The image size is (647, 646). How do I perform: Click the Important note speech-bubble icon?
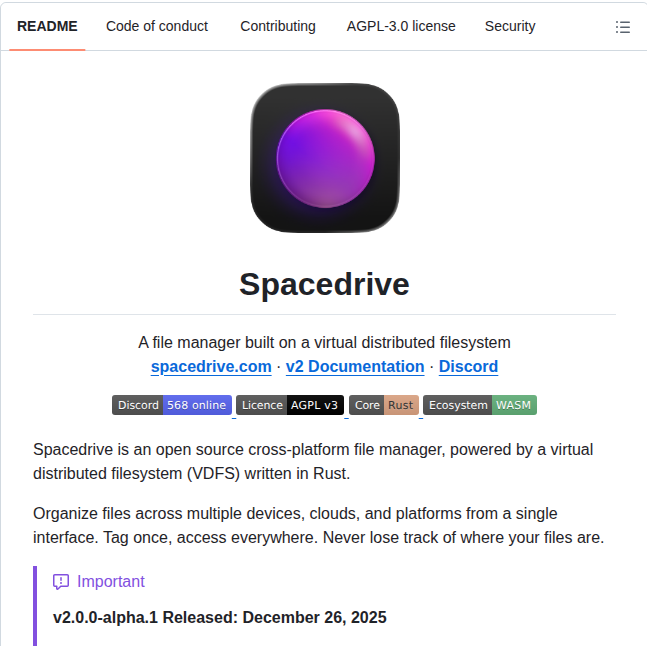click(61, 582)
